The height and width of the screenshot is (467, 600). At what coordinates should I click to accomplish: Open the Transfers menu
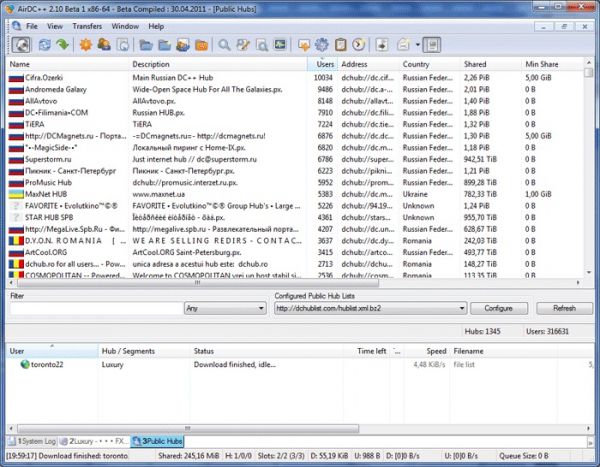[87, 23]
